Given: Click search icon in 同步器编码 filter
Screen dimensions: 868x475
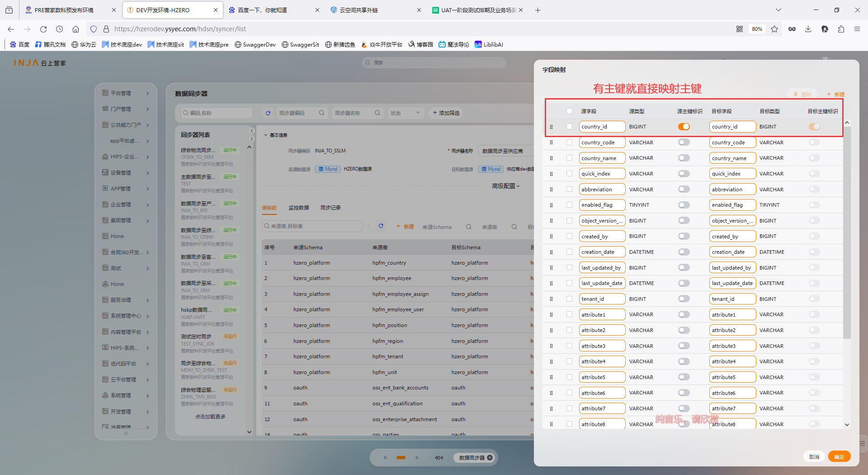Looking at the screenshot, I should [x=321, y=113].
